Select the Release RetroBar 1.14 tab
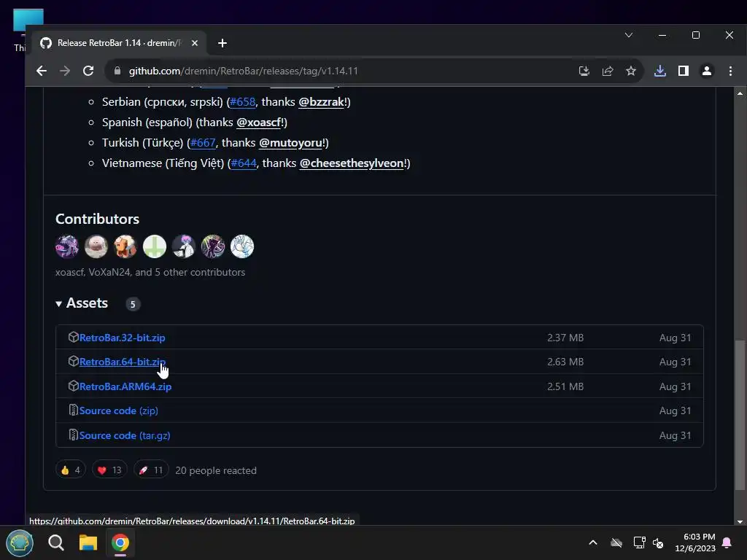The image size is (747, 560). click(119, 43)
